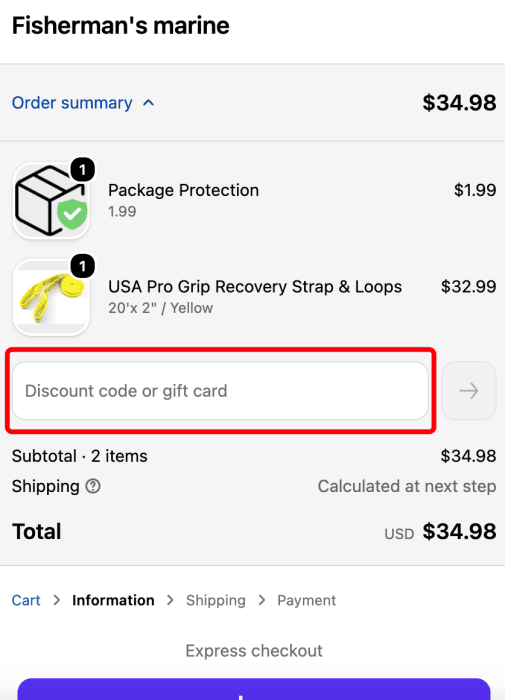Click the green shield checkmark icon
Image resolution: width=505 pixels, height=700 pixels.
coord(72,214)
